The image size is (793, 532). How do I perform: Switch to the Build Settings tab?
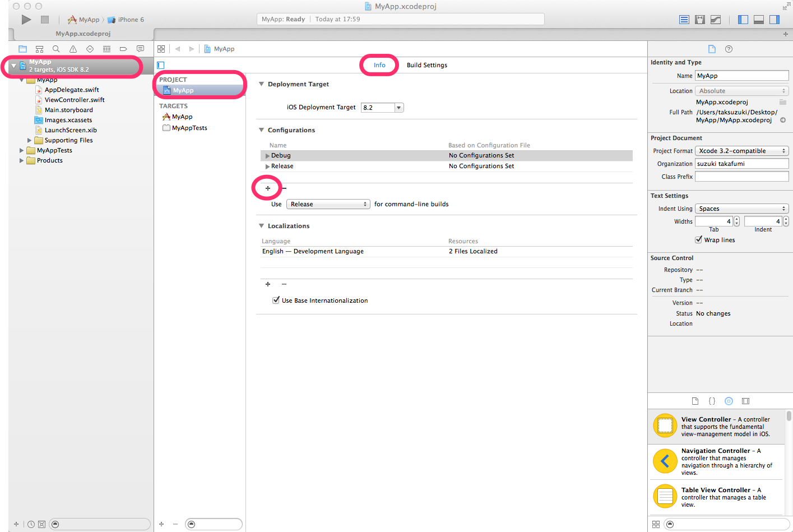pos(426,65)
